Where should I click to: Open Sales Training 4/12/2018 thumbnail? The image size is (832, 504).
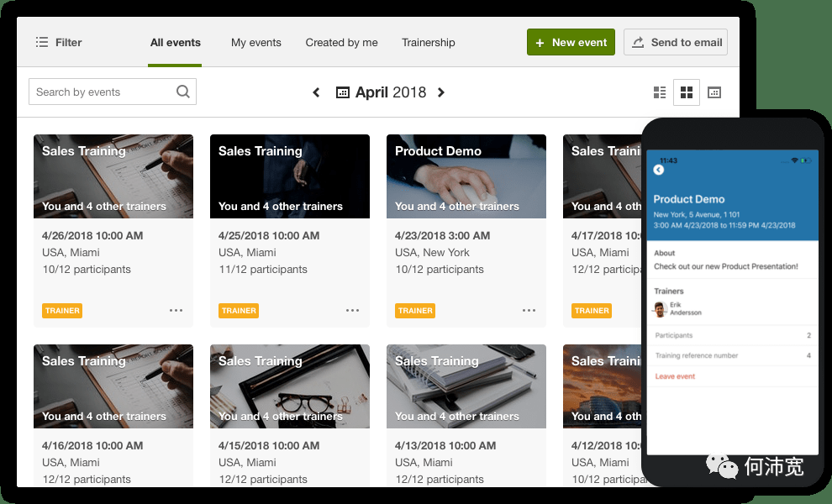pos(603,386)
